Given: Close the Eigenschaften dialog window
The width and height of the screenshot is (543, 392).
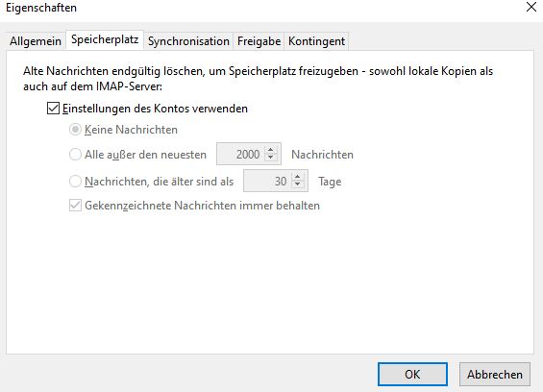Looking at the screenshot, I should pyautogui.click(x=531, y=7).
